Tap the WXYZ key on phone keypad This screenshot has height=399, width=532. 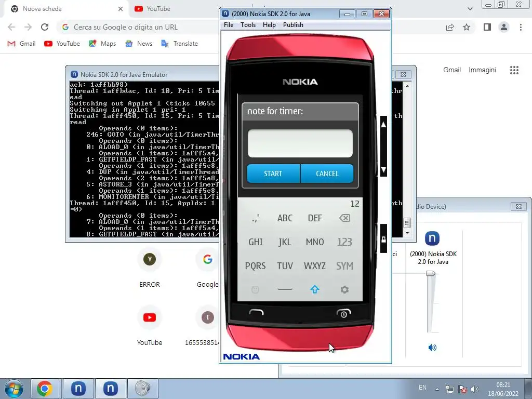coord(314,265)
